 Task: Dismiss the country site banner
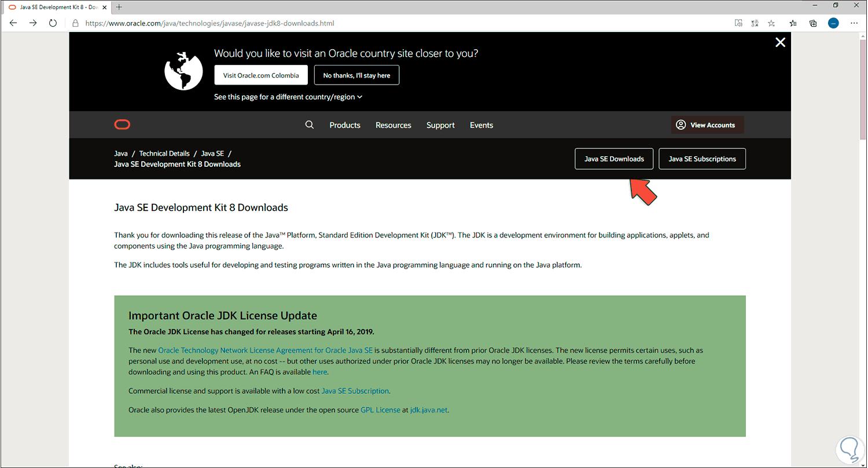781,42
